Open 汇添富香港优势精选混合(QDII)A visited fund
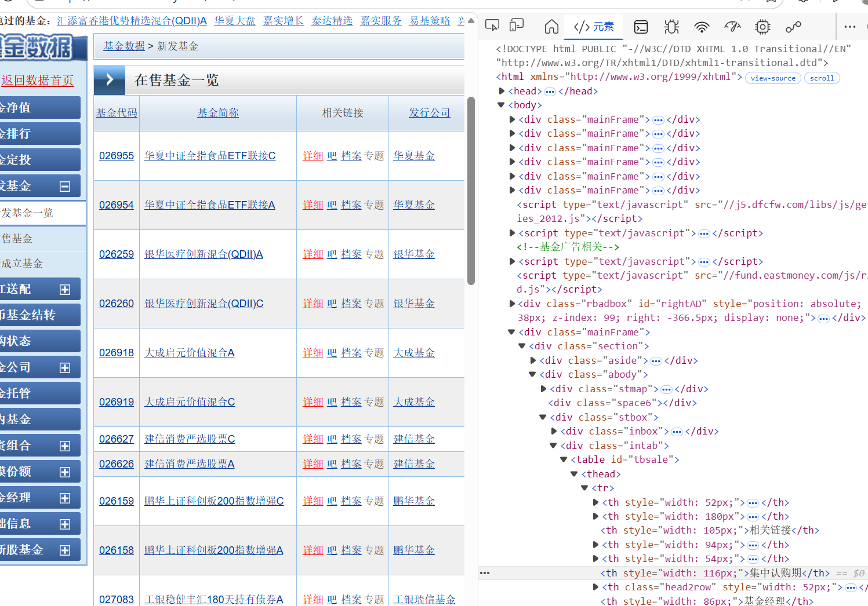This screenshot has height=606, width=868. coord(132,21)
